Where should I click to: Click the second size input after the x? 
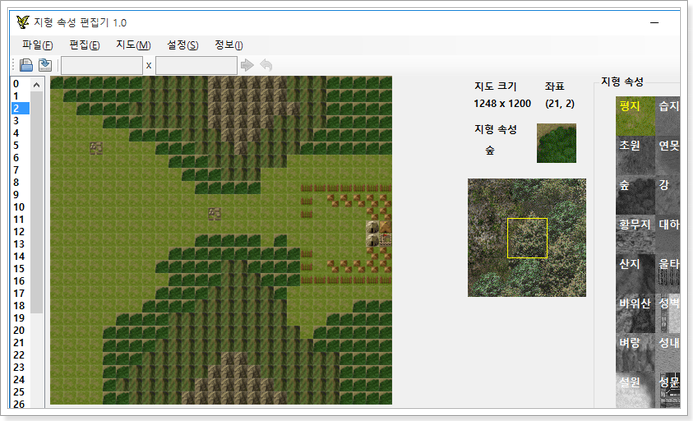pyautogui.click(x=196, y=65)
